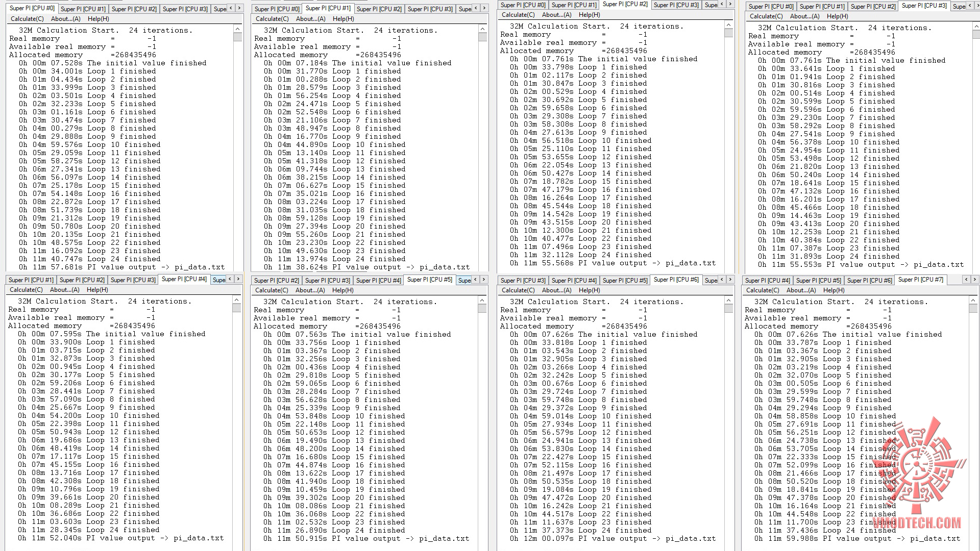Screen dimensions: 980x551
Task: Click the scrollbar thumb in CPU #1 window
Action: [482, 37]
